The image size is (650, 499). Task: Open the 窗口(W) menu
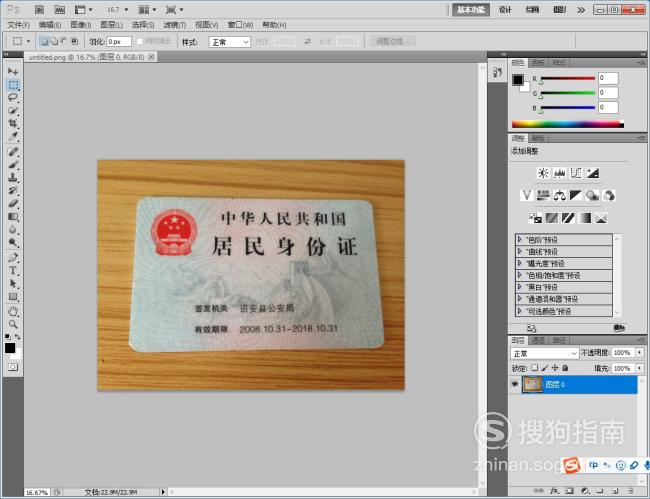click(x=240, y=25)
